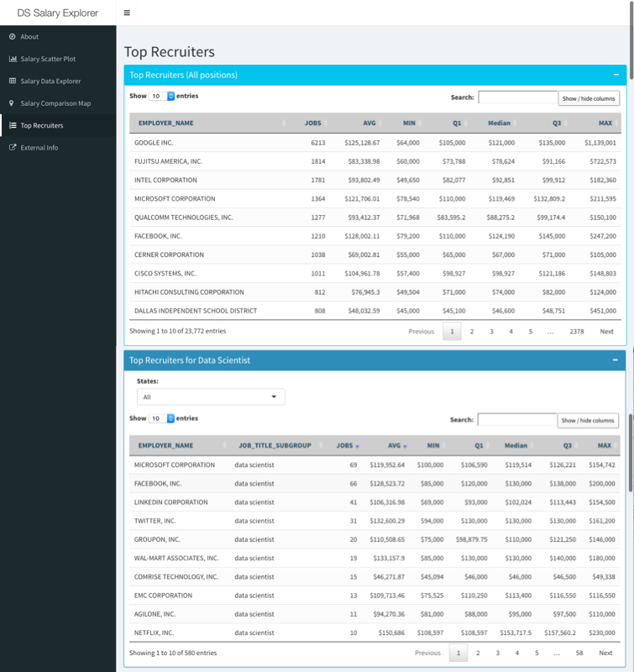This screenshot has height=672, width=634.
Task: Open entries count selector in All positions table
Action: coord(161,96)
